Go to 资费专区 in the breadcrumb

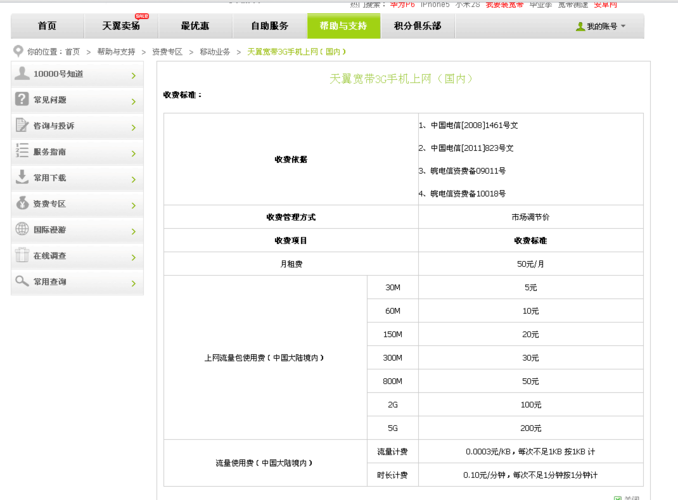point(167,52)
